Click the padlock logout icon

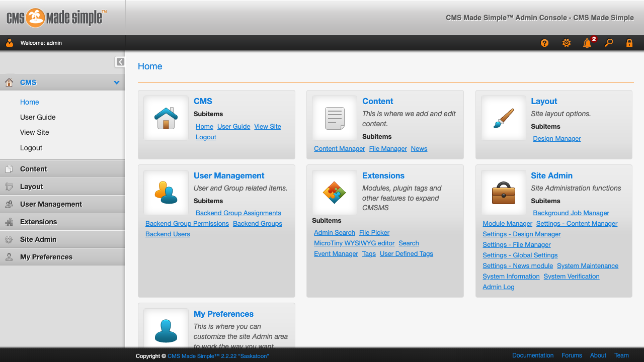point(629,43)
